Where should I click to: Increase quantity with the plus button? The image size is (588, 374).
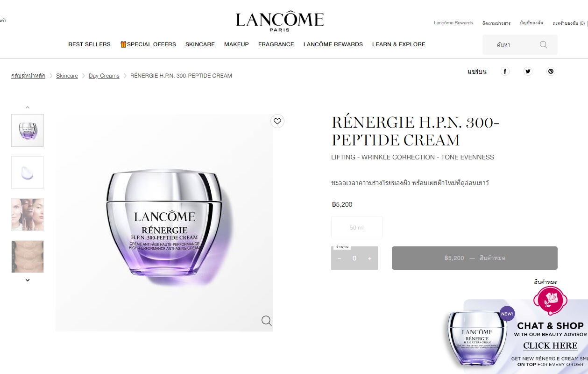pyautogui.click(x=369, y=258)
